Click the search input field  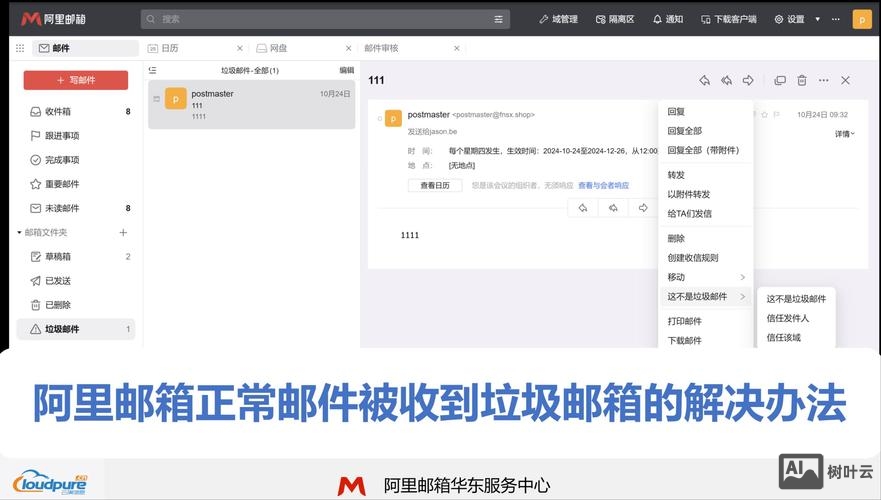click(x=325, y=19)
